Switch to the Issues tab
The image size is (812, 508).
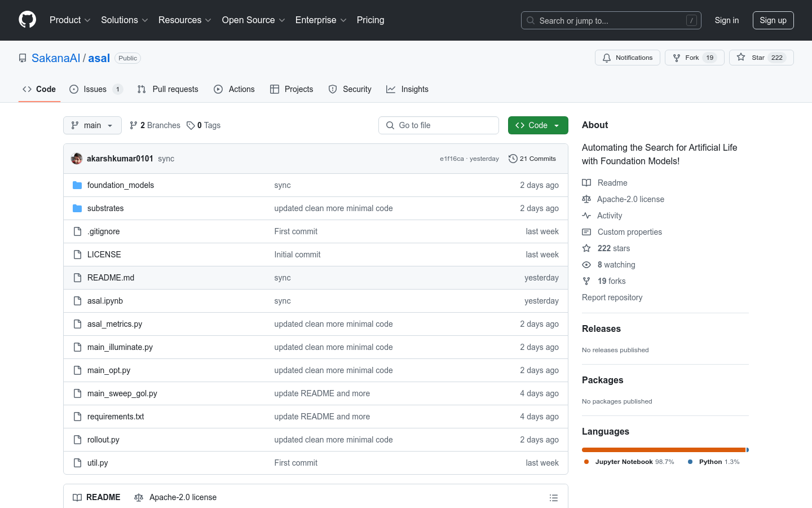(x=96, y=89)
